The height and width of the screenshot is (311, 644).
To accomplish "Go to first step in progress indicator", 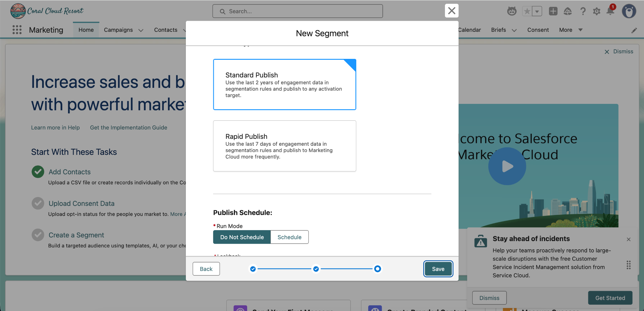I will [253, 269].
